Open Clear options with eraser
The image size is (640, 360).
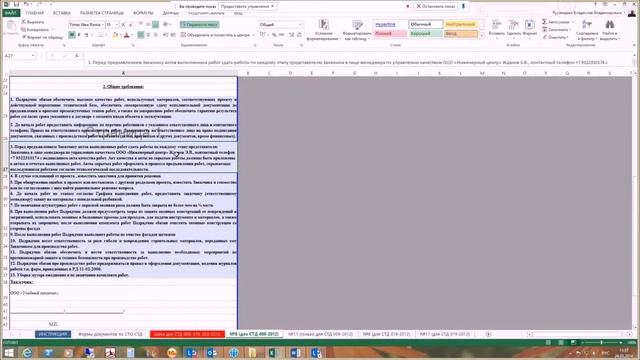click(x=555, y=37)
